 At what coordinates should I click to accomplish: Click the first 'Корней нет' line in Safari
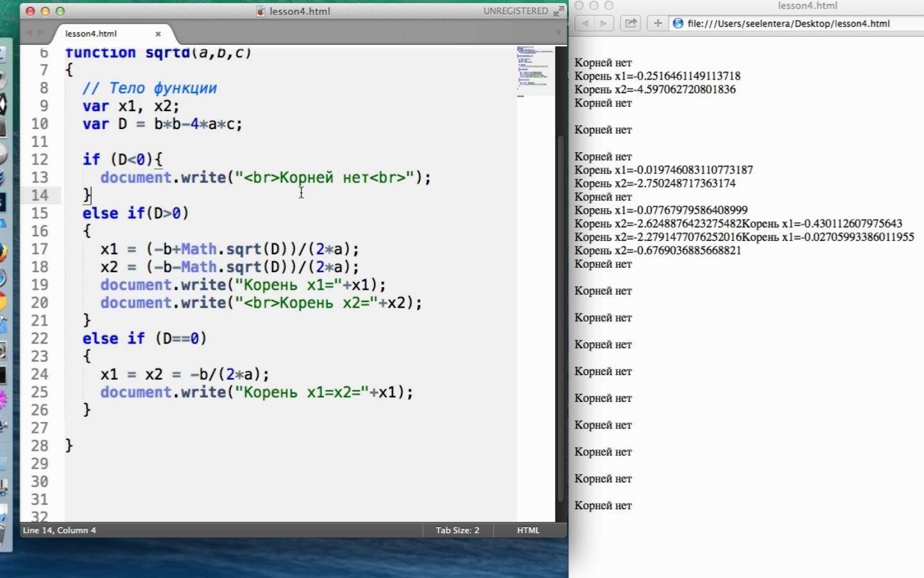[x=603, y=63]
